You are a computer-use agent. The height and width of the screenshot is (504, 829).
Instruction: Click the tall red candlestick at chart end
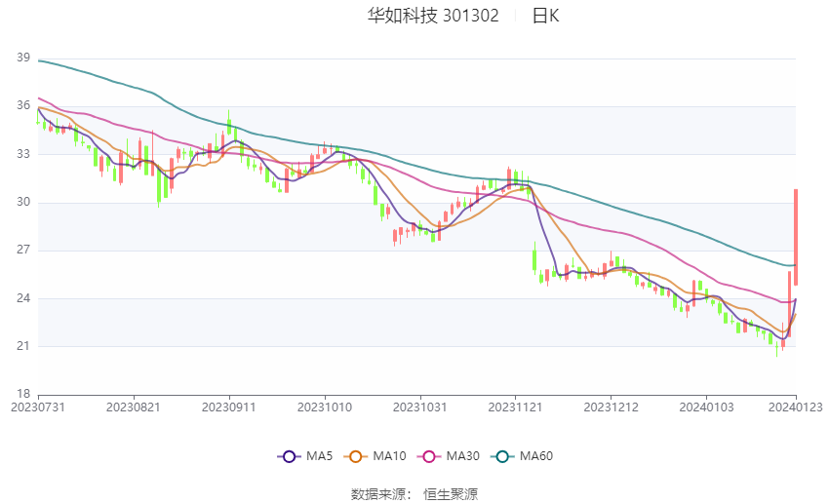[x=795, y=237]
